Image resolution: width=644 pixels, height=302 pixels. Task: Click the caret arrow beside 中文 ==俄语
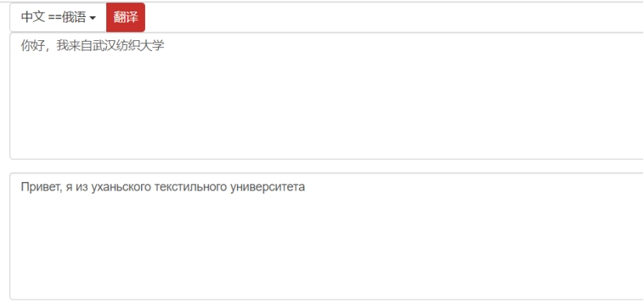click(92, 18)
